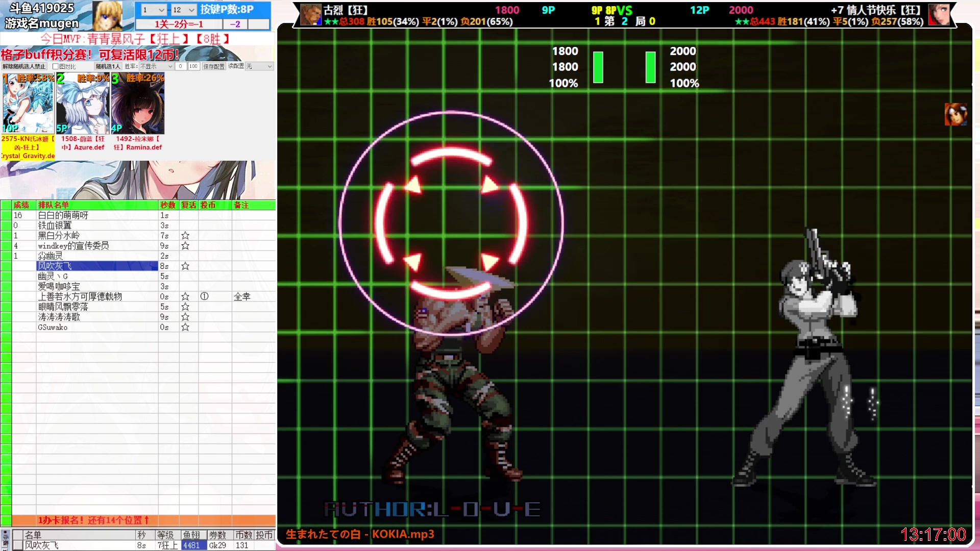Click the 秒数 column header
Screen dimensions: 980x551
168,205
